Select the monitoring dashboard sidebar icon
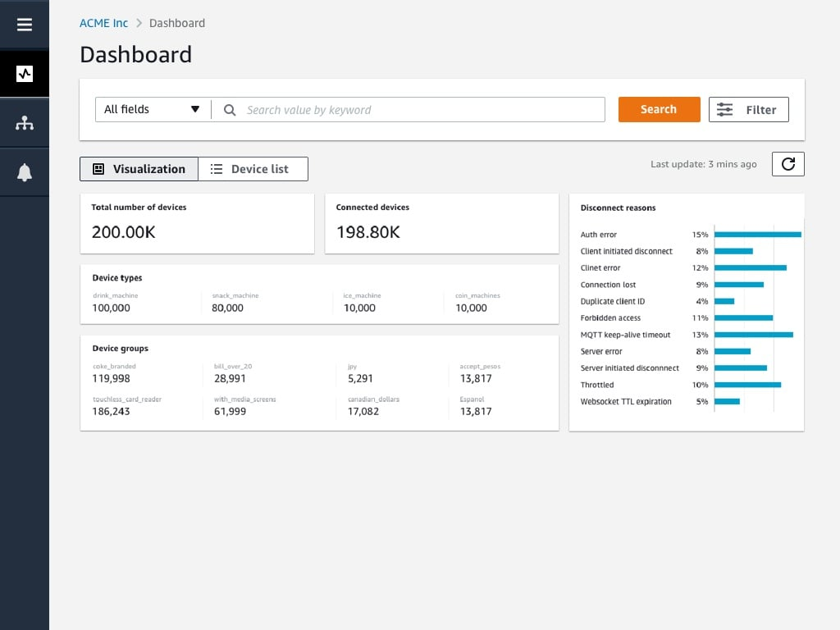The width and height of the screenshot is (840, 630). click(x=24, y=73)
